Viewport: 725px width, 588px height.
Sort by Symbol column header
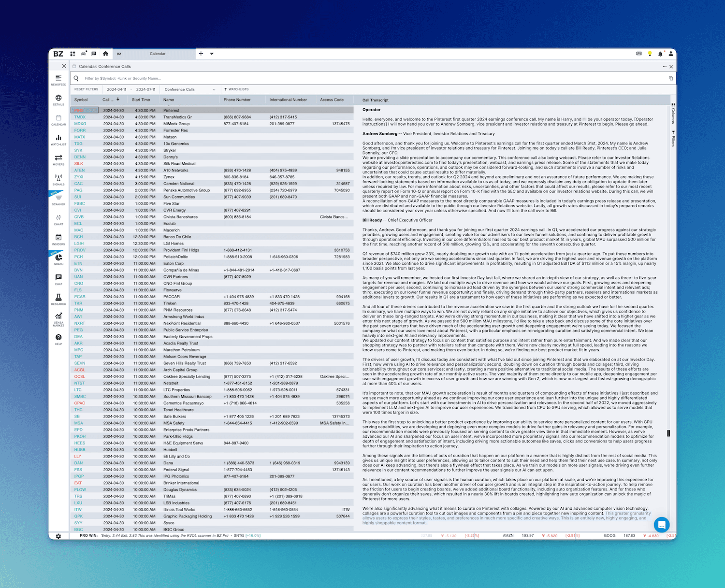tap(81, 100)
